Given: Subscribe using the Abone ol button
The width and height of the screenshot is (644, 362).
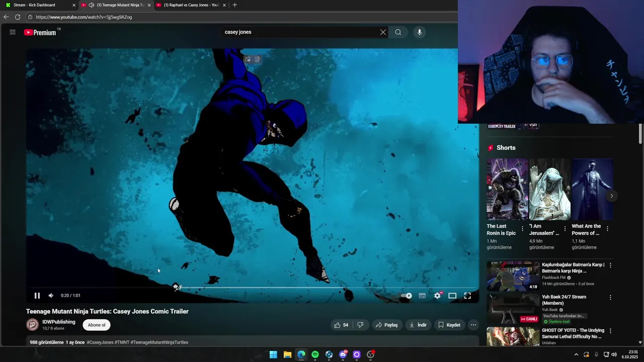Looking at the screenshot, I should click(x=97, y=325).
